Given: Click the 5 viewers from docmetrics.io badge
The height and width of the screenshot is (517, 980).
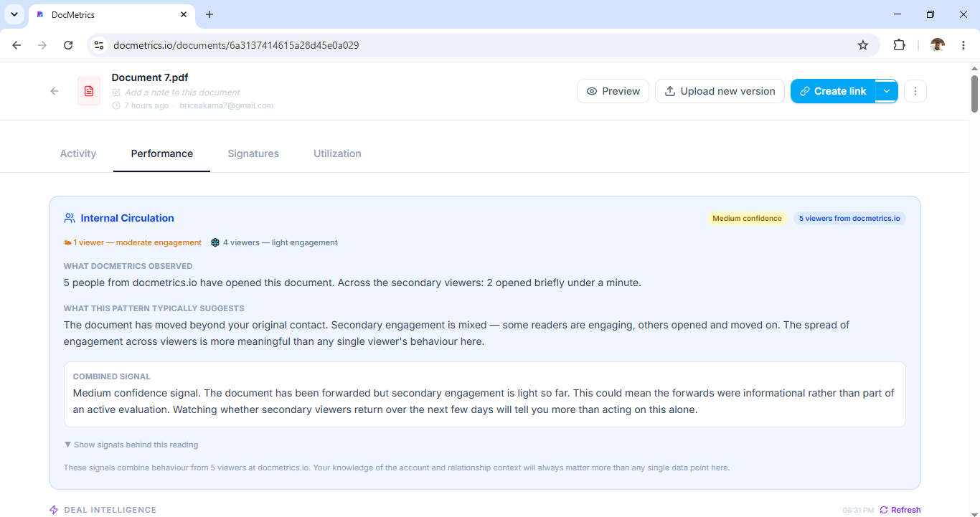Looking at the screenshot, I should click(849, 219).
